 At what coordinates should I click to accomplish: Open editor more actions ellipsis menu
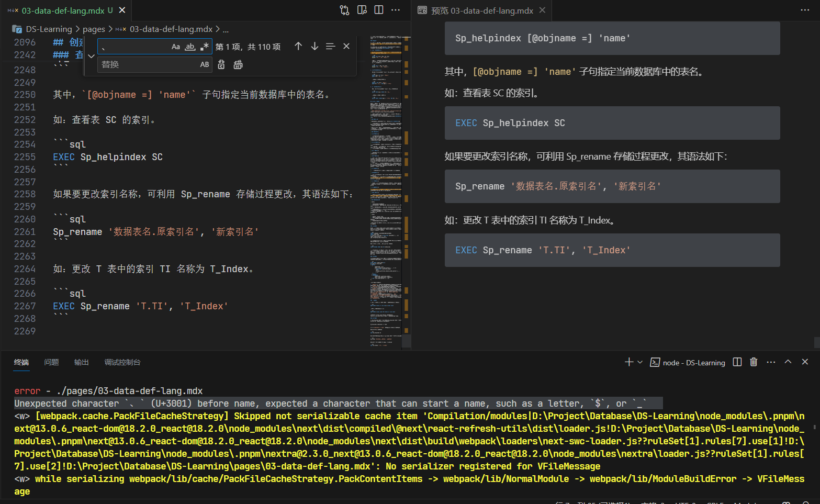click(396, 10)
